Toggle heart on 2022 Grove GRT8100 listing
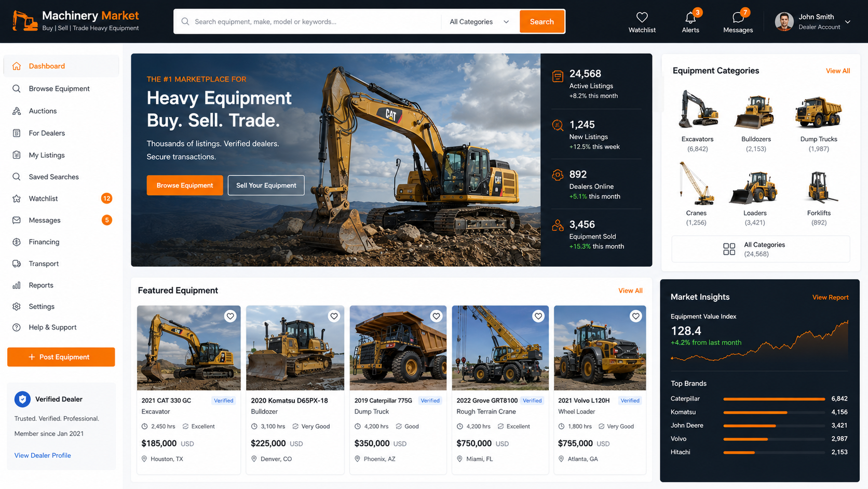The image size is (868, 489). tap(538, 316)
